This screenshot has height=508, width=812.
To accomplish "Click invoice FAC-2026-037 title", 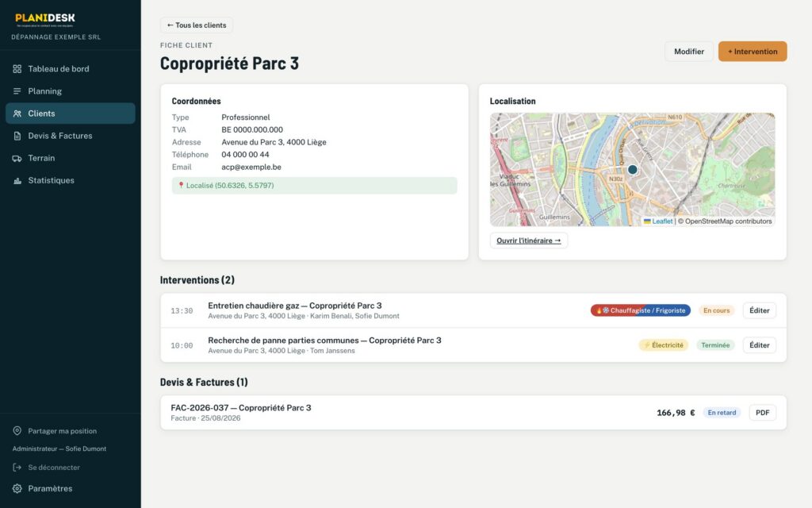I will click(x=241, y=407).
